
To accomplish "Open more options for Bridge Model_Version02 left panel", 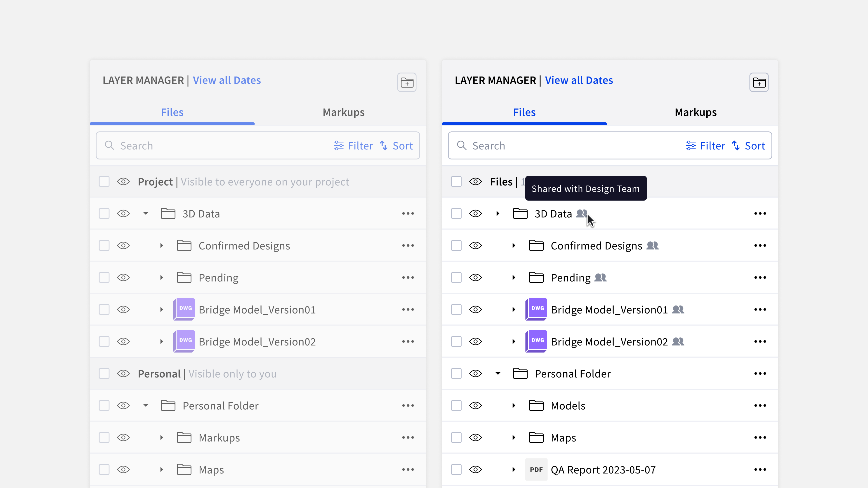I will [408, 341].
